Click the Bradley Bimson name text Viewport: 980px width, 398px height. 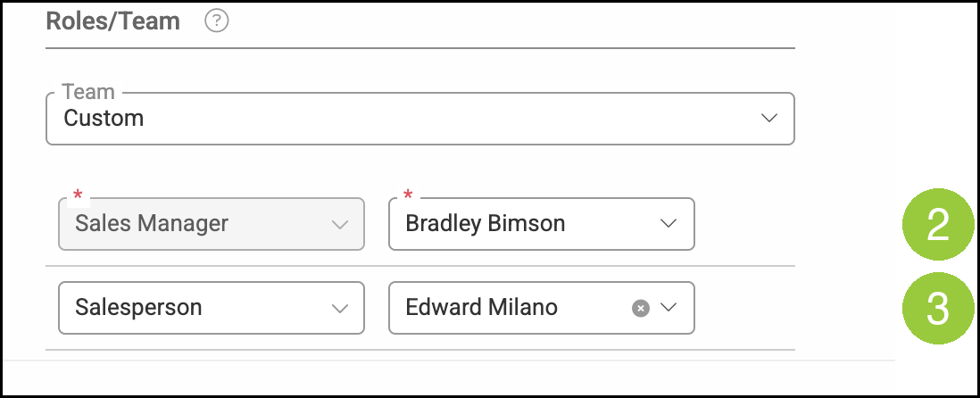pos(485,224)
